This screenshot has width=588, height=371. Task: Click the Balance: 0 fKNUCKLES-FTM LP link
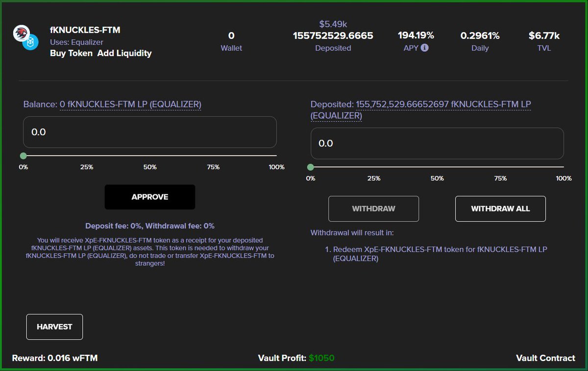130,104
